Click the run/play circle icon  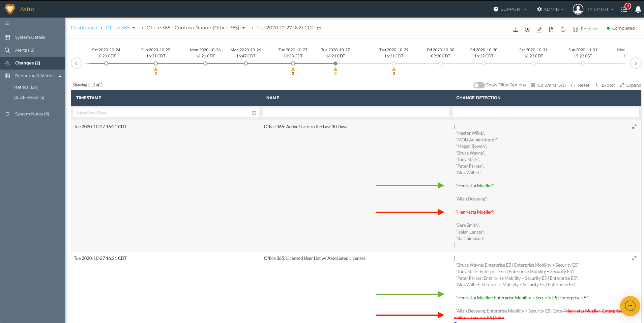pos(528,29)
